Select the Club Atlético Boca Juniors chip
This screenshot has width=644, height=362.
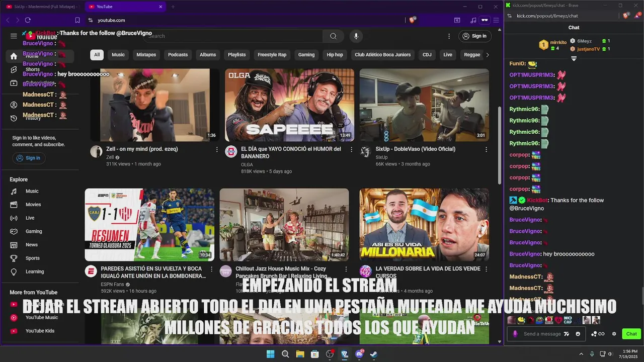point(383,55)
